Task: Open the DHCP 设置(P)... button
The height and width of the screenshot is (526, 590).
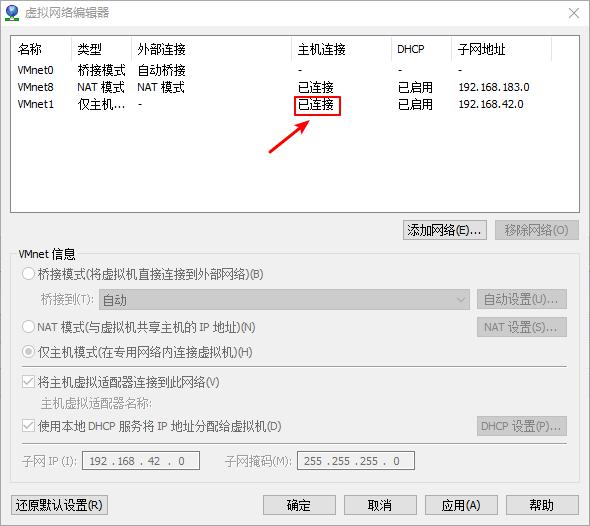Action: pyautogui.click(x=522, y=426)
